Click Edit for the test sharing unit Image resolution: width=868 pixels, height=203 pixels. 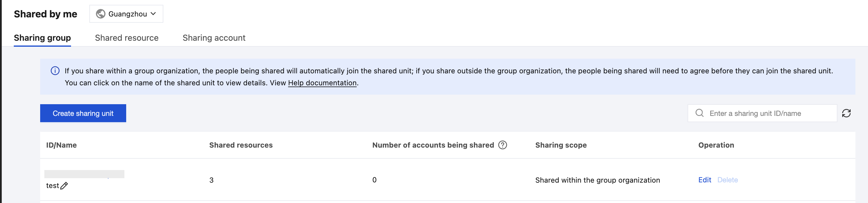[x=704, y=180]
